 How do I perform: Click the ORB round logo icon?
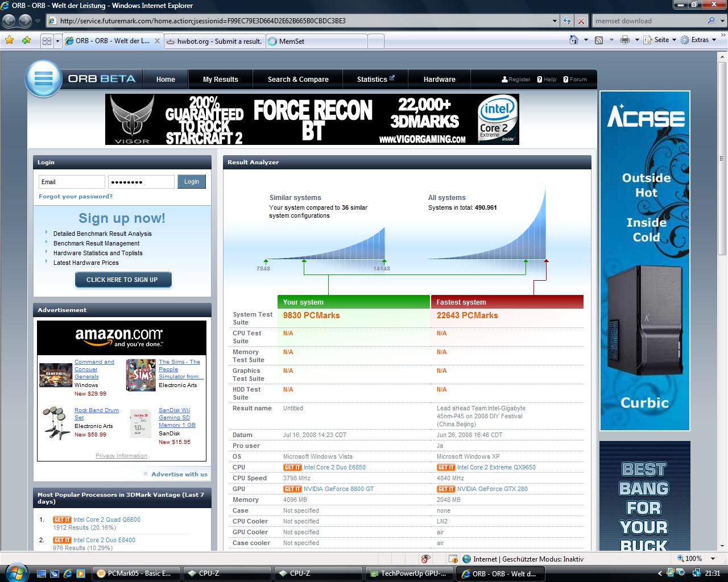(x=43, y=78)
